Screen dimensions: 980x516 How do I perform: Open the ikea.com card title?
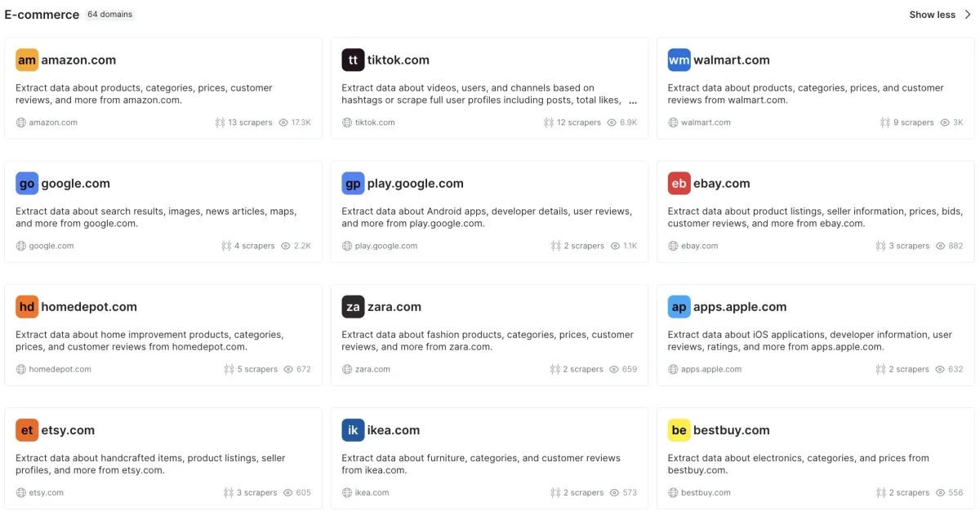tap(394, 430)
